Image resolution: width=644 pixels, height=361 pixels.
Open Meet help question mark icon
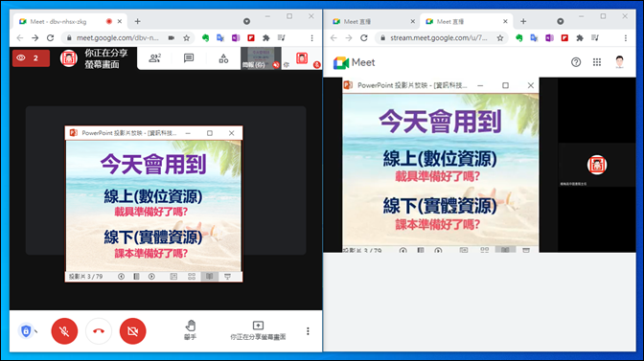(576, 62)
